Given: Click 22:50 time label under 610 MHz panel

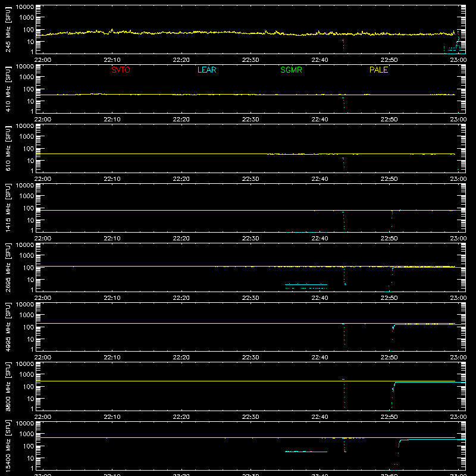Looking at the screenshot, I should pos(389,179).
